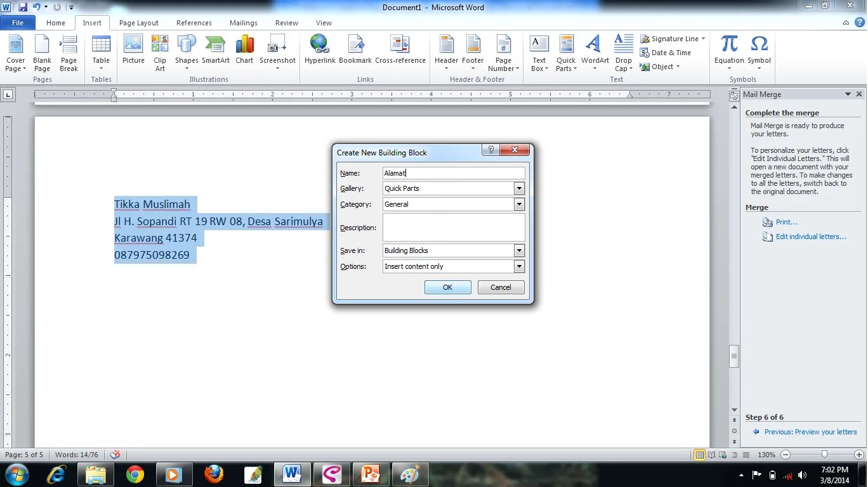868x487 pixels.
Task: Zoom out with the minus button
Action: pyautogui.click(x=786, y=455)
